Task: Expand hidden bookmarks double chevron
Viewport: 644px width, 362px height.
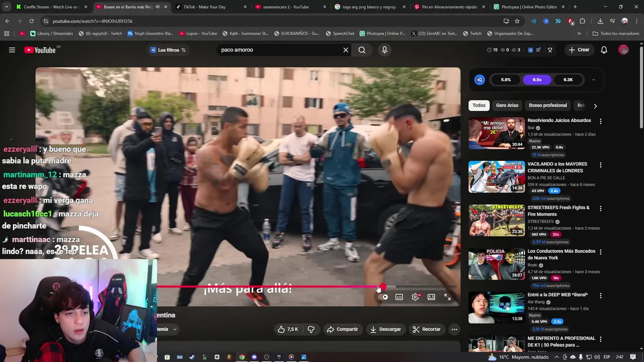Action: point(579,34)
